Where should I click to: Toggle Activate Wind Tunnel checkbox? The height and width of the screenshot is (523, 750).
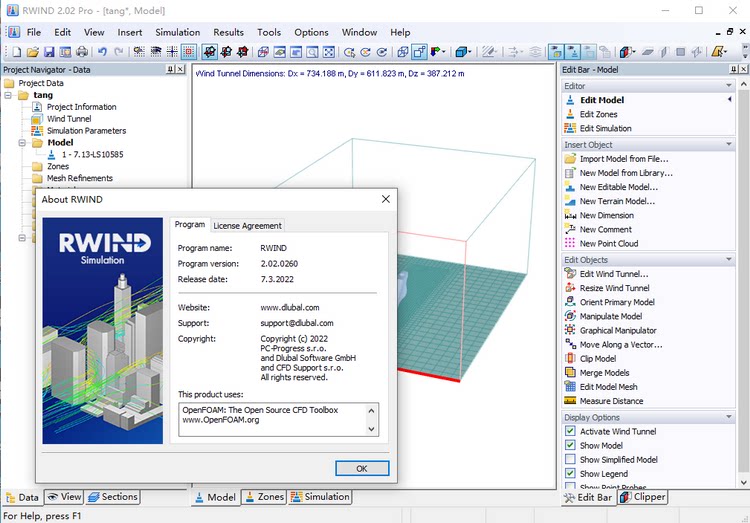click(x=570, y=431)
